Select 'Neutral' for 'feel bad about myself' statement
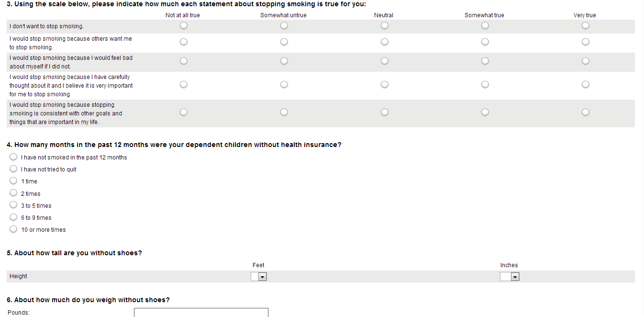 [x=384, y=61]
